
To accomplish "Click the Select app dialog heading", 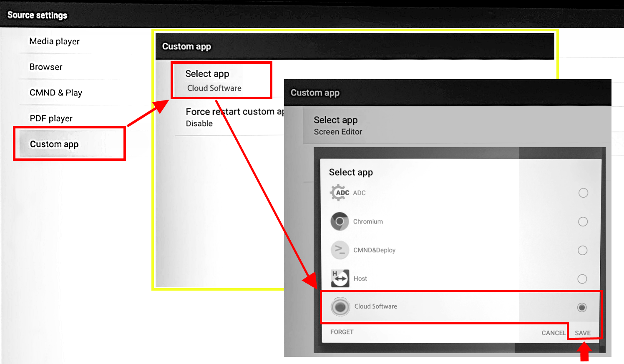I will click(x=351, y=172).
